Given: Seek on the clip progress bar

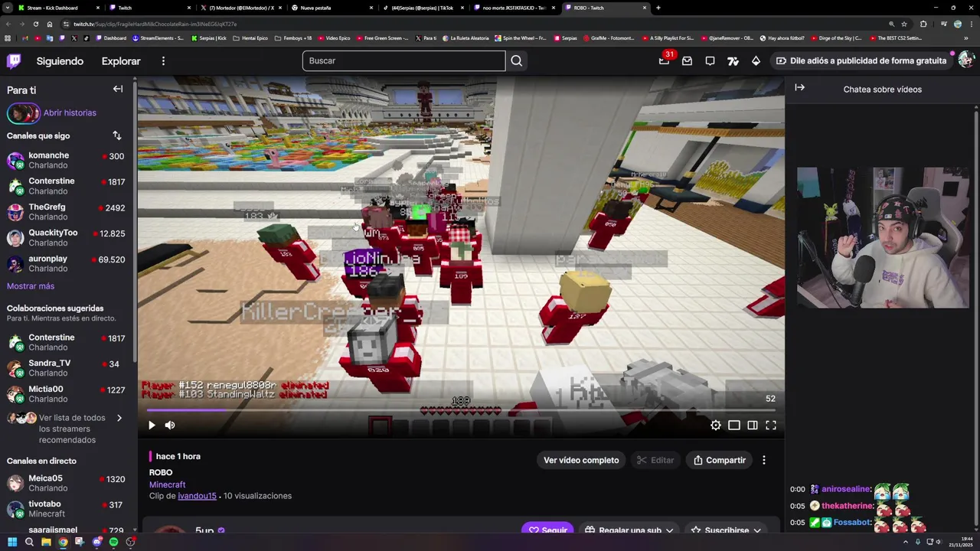Looking at the screenshot, I should coord(461,410).
